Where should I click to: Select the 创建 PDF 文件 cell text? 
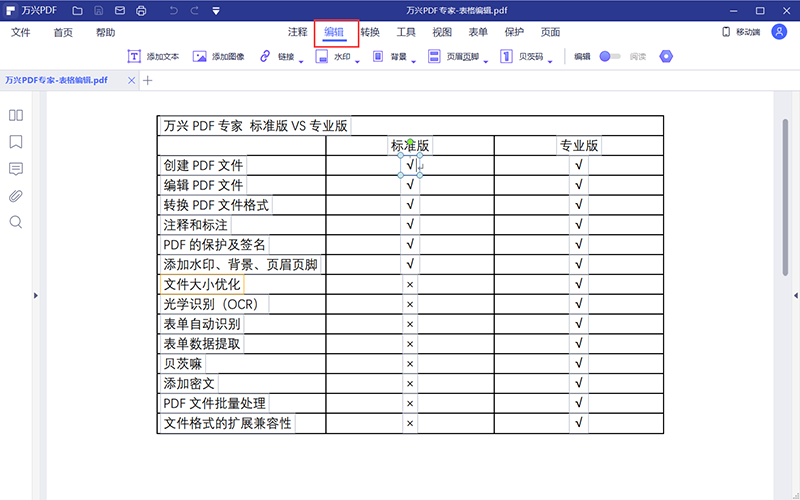[x=203, y=165]
